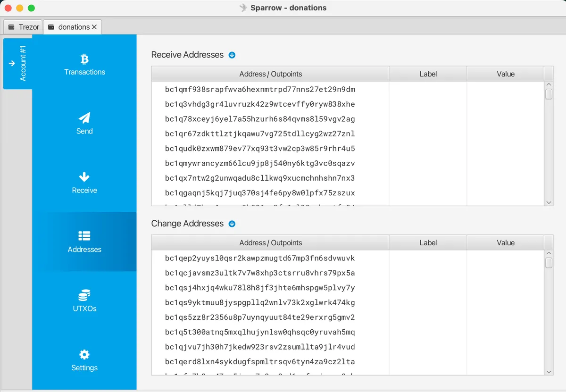
Task: Open the Send panel
Action: (x=84, y=123)
